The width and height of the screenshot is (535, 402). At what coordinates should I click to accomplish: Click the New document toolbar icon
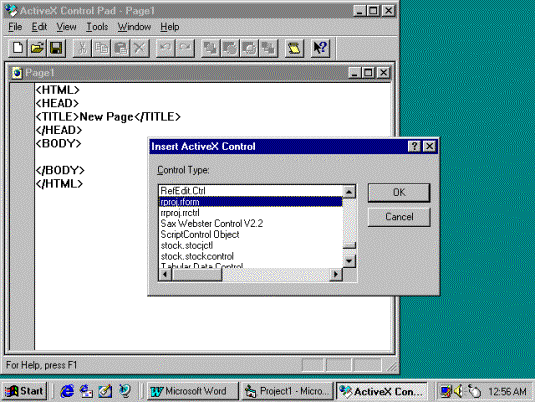18,48
